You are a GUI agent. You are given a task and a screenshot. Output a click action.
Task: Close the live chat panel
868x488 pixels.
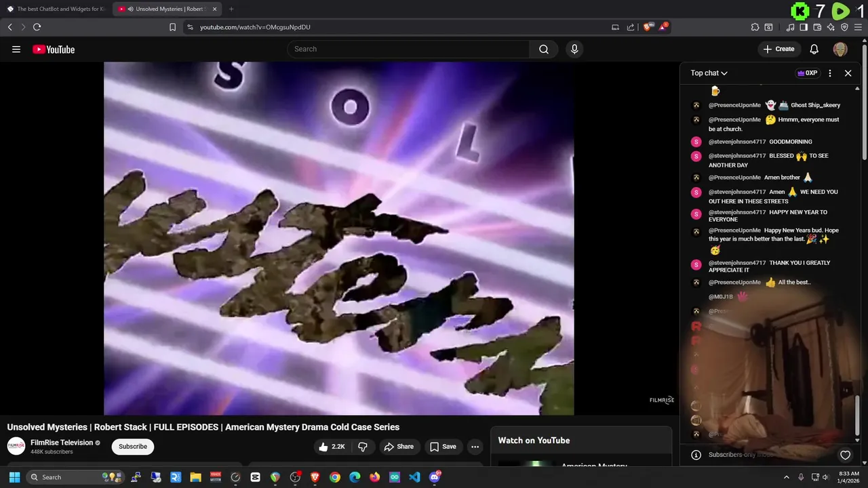tap(848, 73)
